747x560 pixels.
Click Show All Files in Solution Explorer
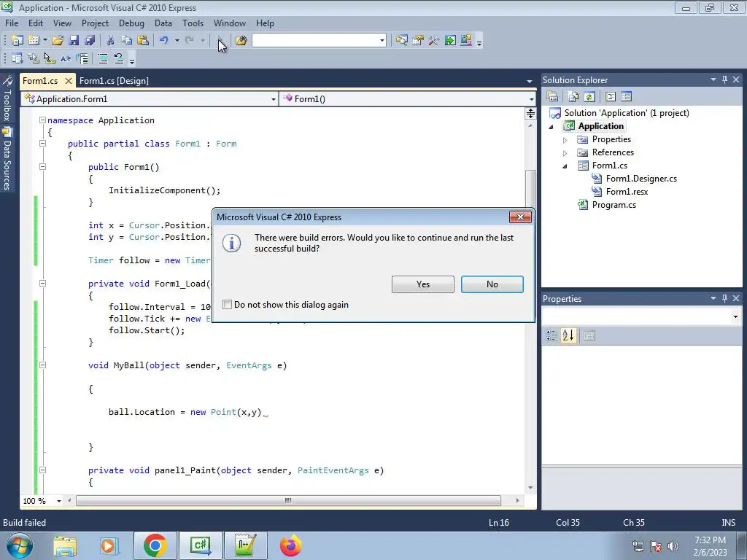coord(573,97)
